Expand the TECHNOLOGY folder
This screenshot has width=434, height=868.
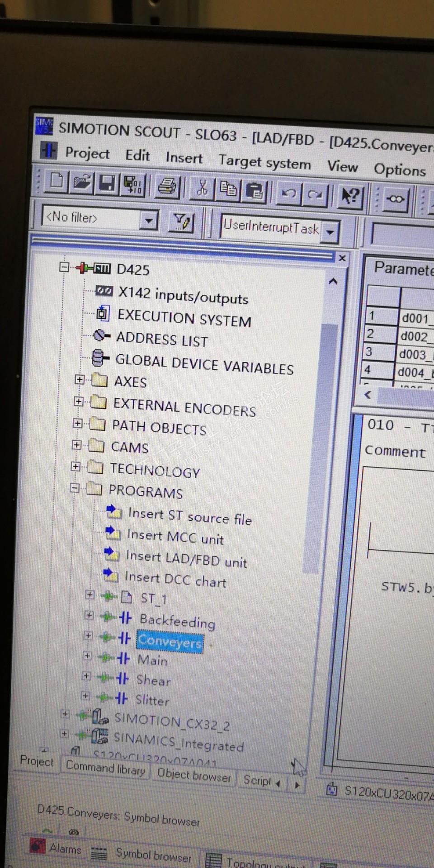click(x=75, y=466)
